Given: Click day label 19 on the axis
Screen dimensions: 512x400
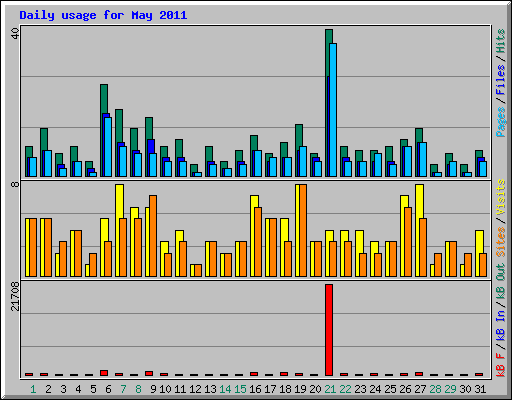Looking at the screenshot, I should 300,389.
